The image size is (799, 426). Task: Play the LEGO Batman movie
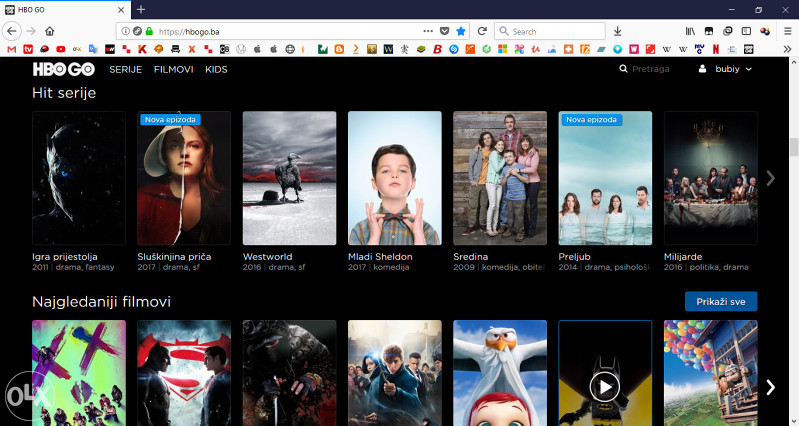click(605, 388)
